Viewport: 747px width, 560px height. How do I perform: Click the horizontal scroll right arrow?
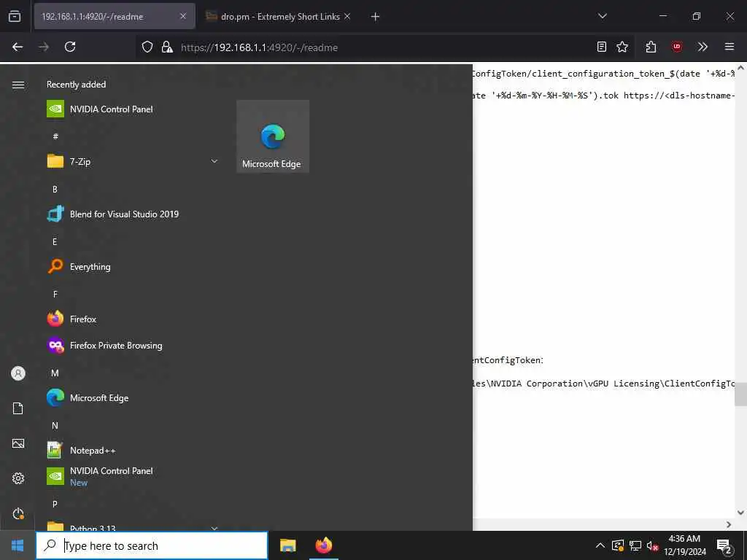pos(729,524)
